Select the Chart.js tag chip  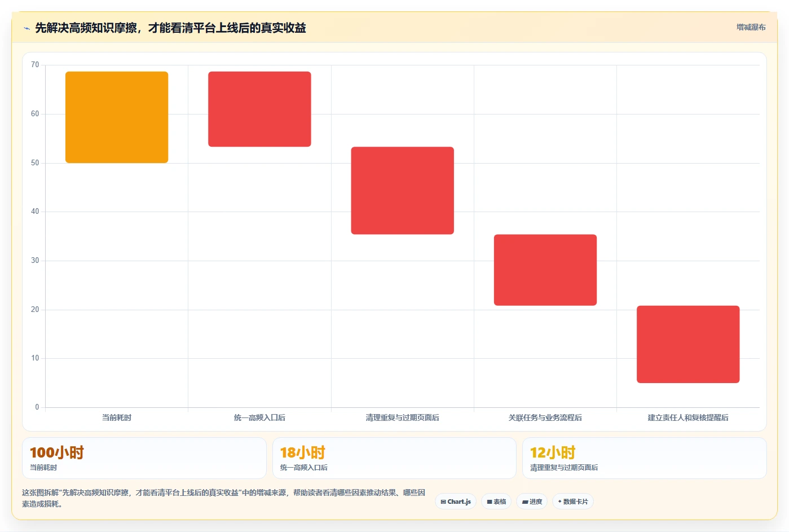(456, 502)
